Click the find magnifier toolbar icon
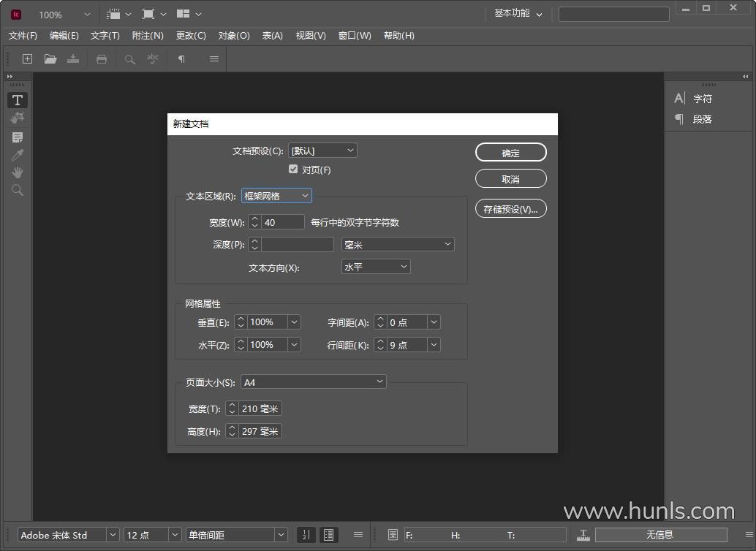Viewport: 756px width, 551px height. (129, 59)
